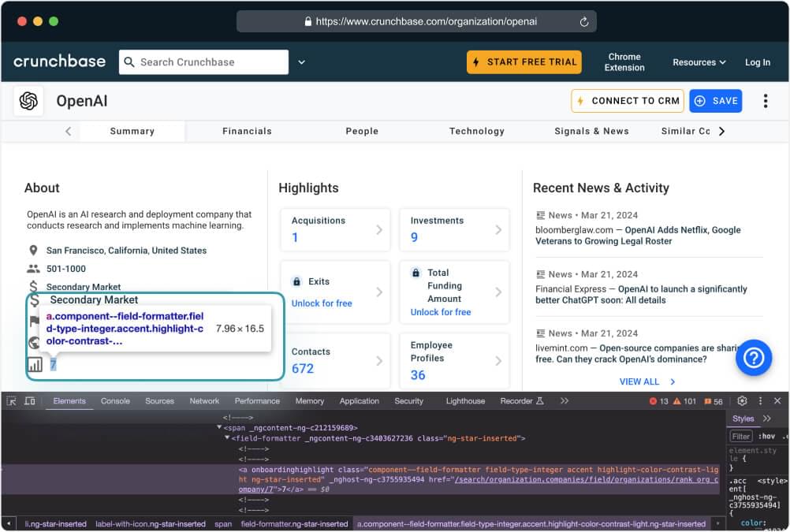Click the OpenAI organization logo
Viewport: 790px width, 532px height.
coord(28,101)
